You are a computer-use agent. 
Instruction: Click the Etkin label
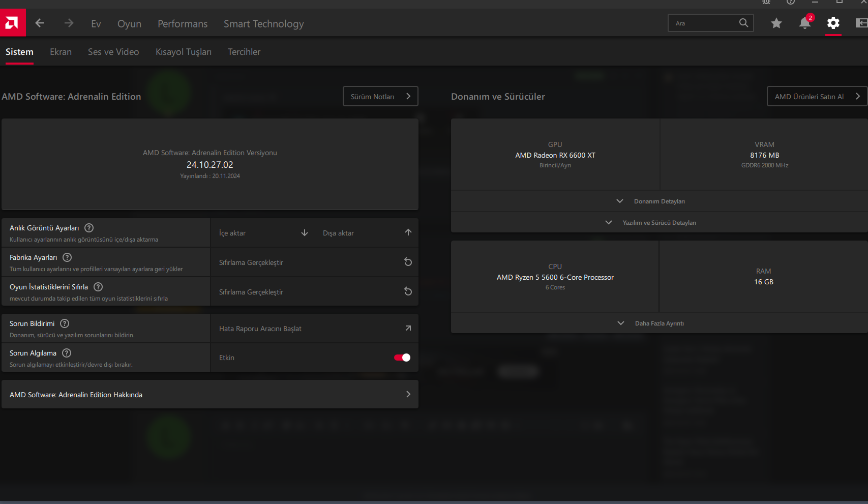227,358
